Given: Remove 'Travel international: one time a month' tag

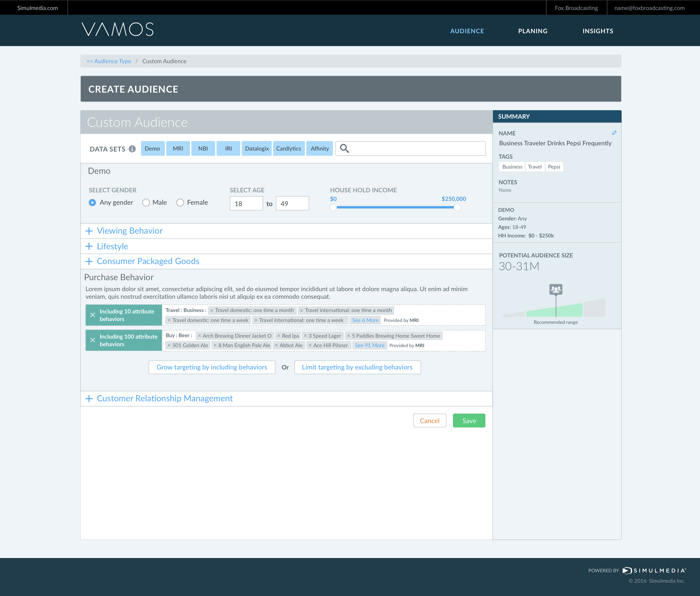Looking at the screenshot, I should coord(302,311).
